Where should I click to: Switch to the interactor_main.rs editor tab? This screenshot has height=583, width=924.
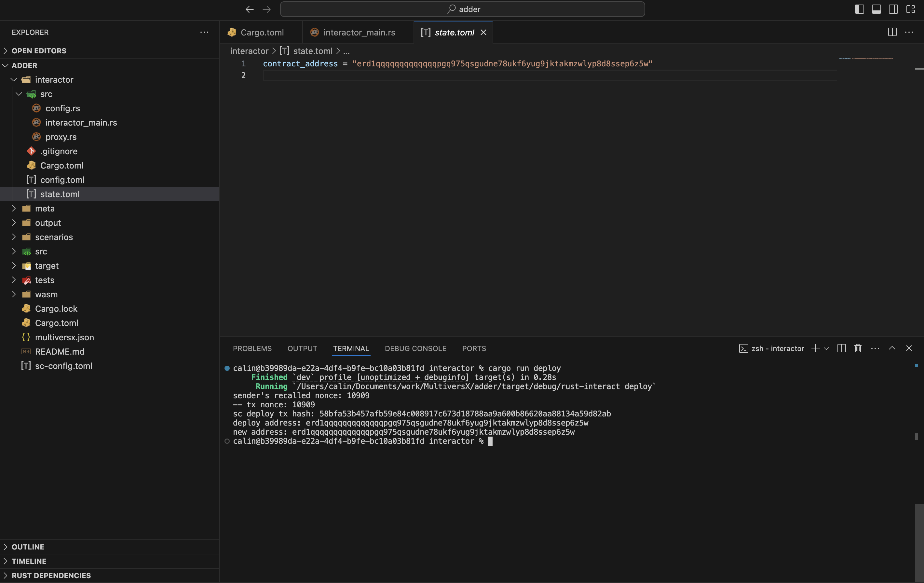pos(359,32)
